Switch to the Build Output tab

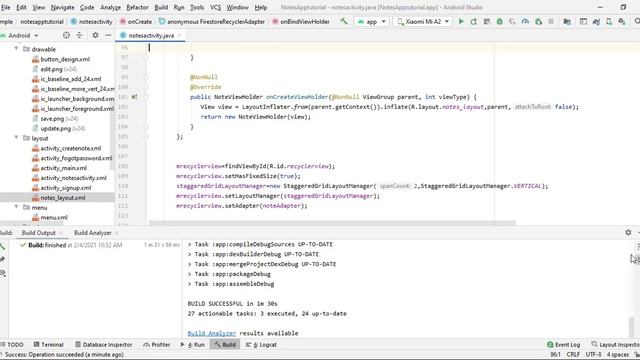[x=38, y=233]
